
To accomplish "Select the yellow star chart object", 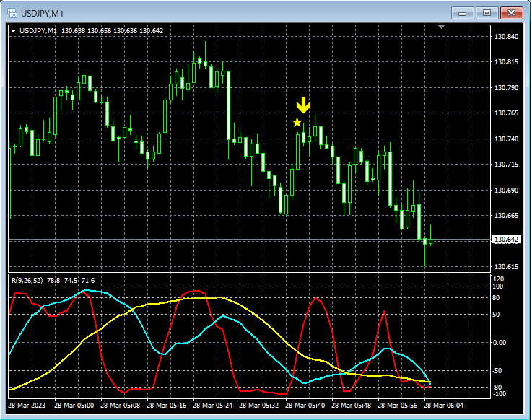I will point(297,122).
